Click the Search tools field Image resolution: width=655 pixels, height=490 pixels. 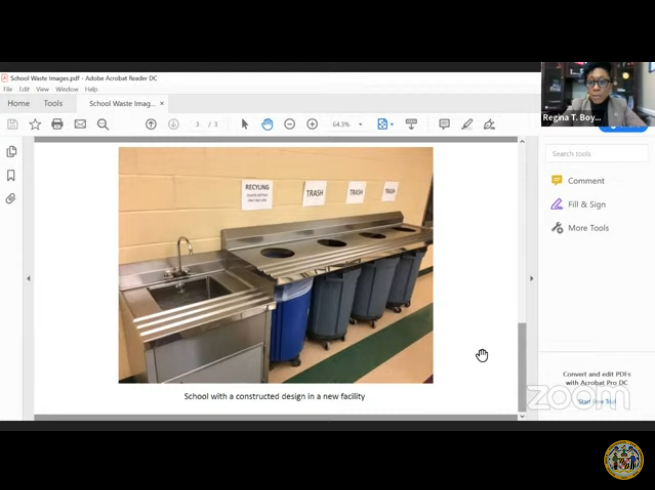point(597,153)
